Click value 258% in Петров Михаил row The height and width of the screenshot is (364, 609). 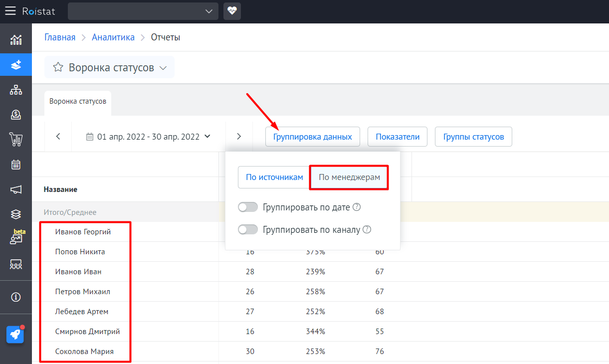[x=316, y=292]
